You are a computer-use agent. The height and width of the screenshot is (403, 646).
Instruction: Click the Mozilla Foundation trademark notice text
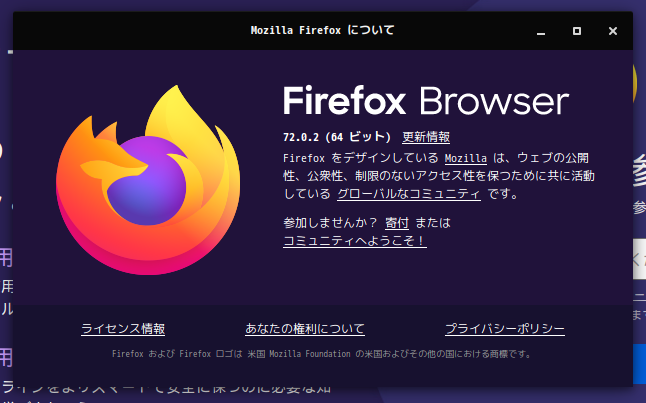321,354
